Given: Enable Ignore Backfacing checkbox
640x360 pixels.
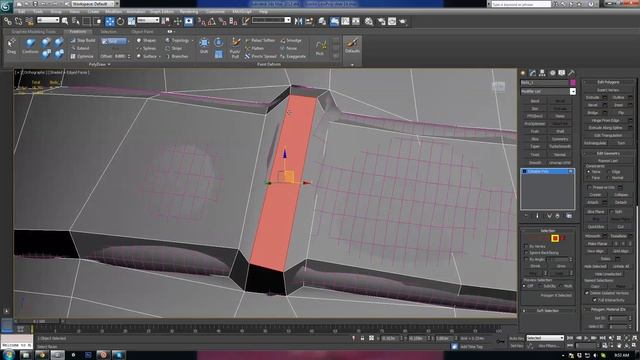Looking at the screenshot, I should click(x=526, y=253).
